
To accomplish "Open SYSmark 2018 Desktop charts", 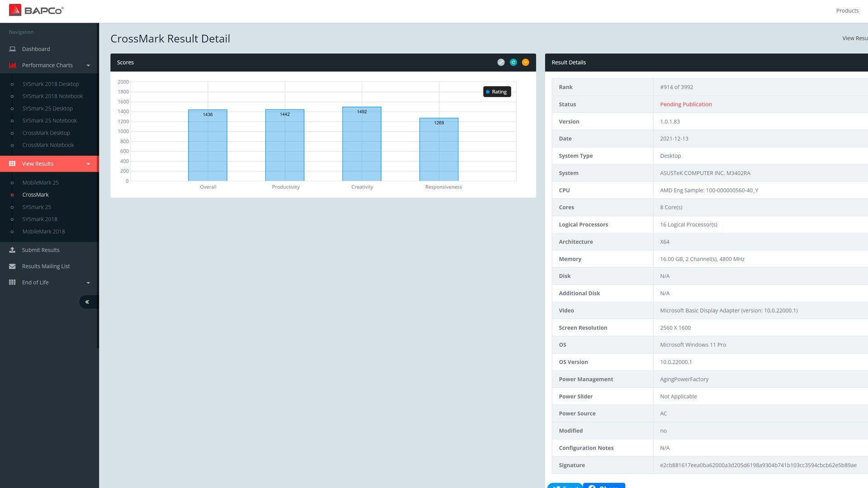I will click(51, 84).
